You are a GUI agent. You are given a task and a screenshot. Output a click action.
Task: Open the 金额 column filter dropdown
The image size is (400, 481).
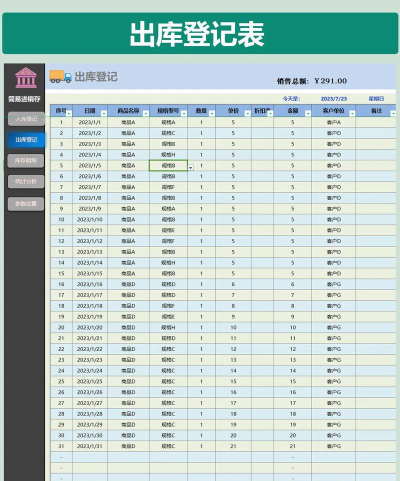[x=308, y=114]
